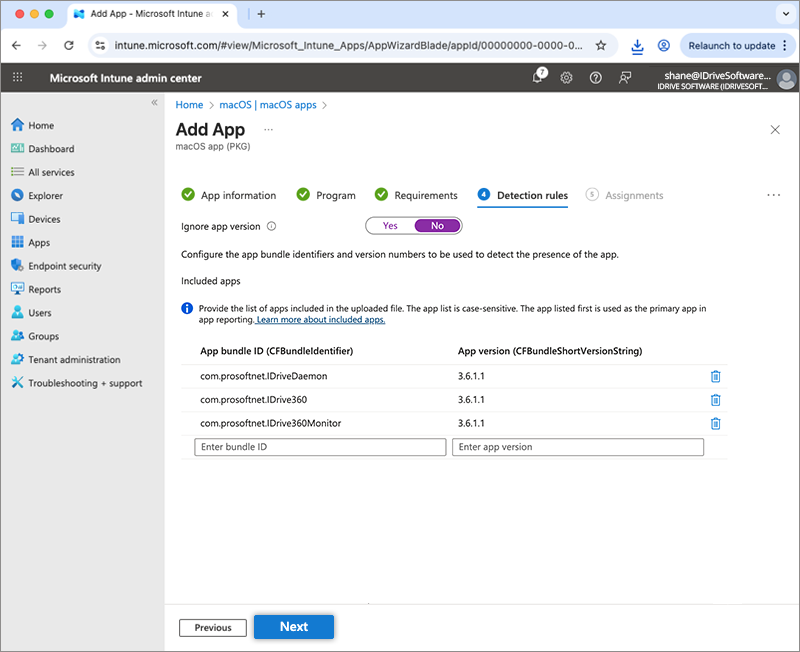Set Ignore app version to No
The height and width of the screenshot is (652, 800).
tap(437, 226)
